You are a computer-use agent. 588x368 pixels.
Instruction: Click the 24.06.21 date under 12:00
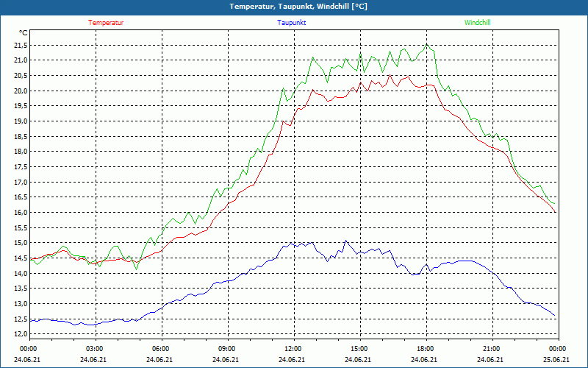(x=292, y=359)
